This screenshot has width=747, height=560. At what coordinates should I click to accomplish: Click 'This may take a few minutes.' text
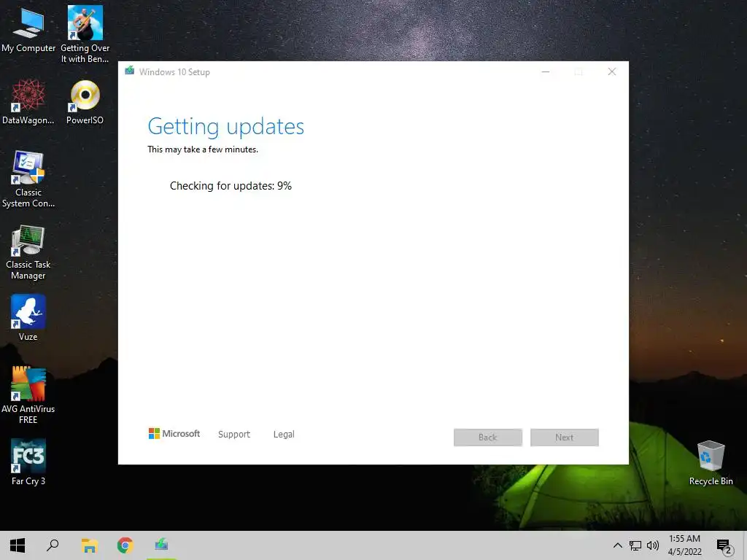click(x=203, y=149)
